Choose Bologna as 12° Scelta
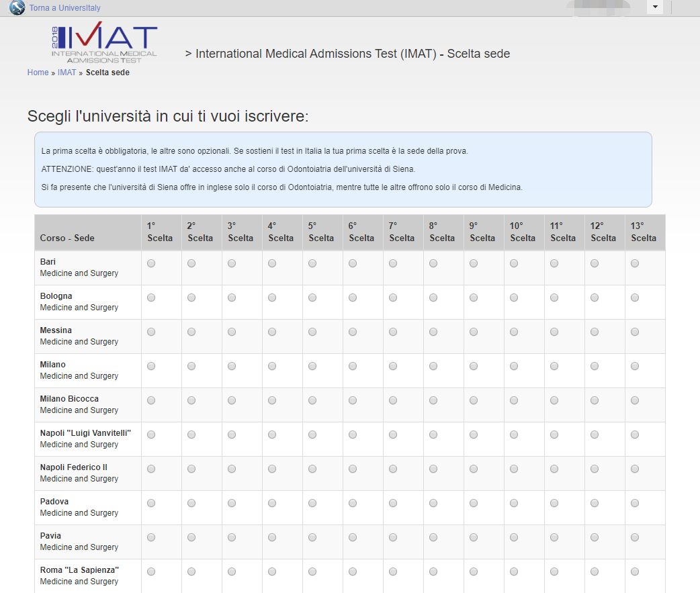 pos(595,298)
